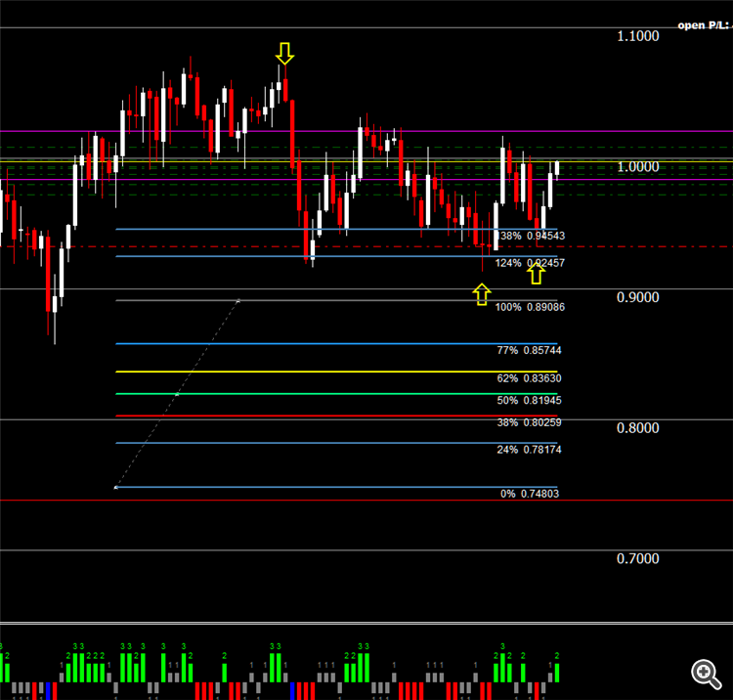Click the upper magenta horizontal line

coord(366,131)
